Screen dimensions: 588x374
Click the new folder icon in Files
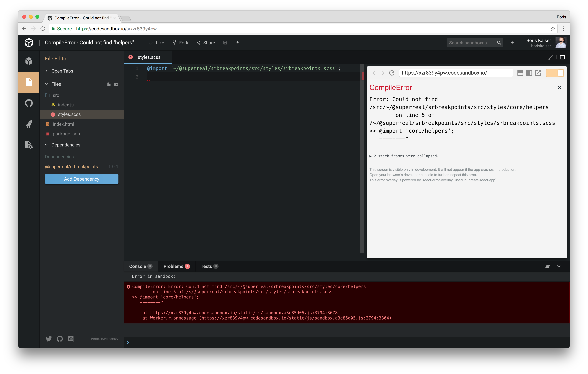116,84
